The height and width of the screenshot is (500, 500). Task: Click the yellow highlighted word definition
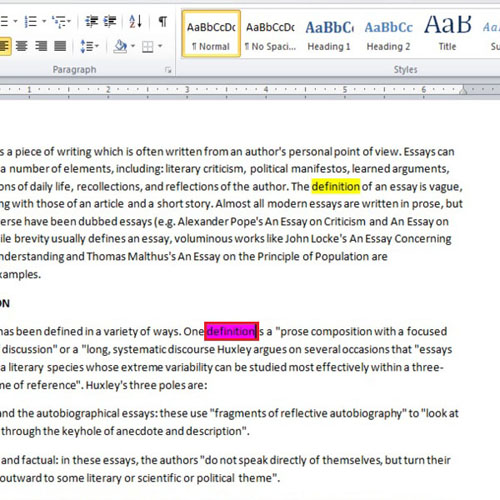[336, 187]
